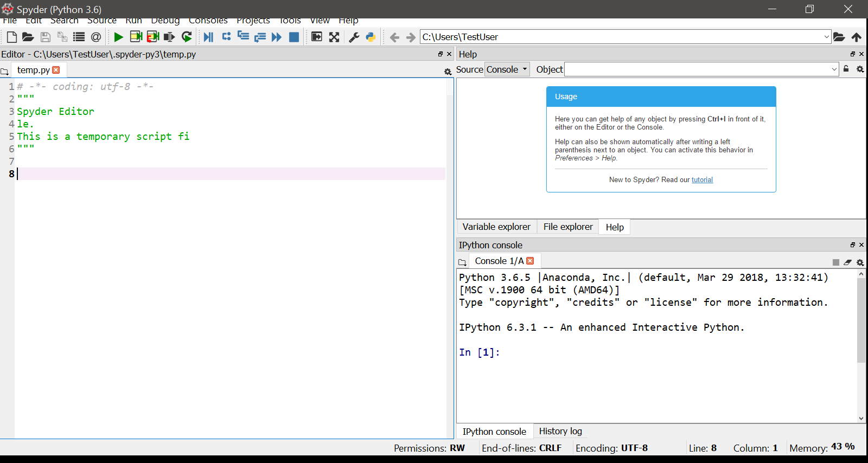Viewport: 868px width, 463px height.
Task: Expand working directory path dropdown
Action: click(x=826, y=37)
